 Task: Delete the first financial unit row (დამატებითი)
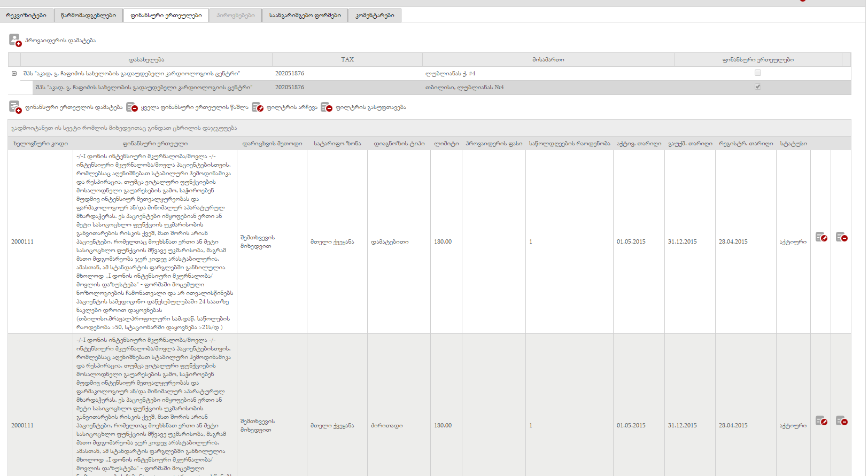coord(842,237)
